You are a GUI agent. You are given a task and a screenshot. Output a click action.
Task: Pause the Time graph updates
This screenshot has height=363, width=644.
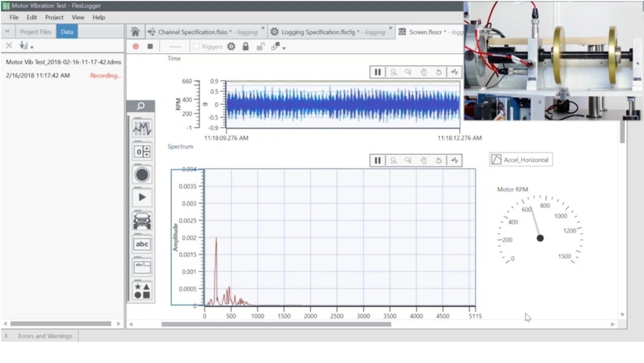[x=377, y=72]
